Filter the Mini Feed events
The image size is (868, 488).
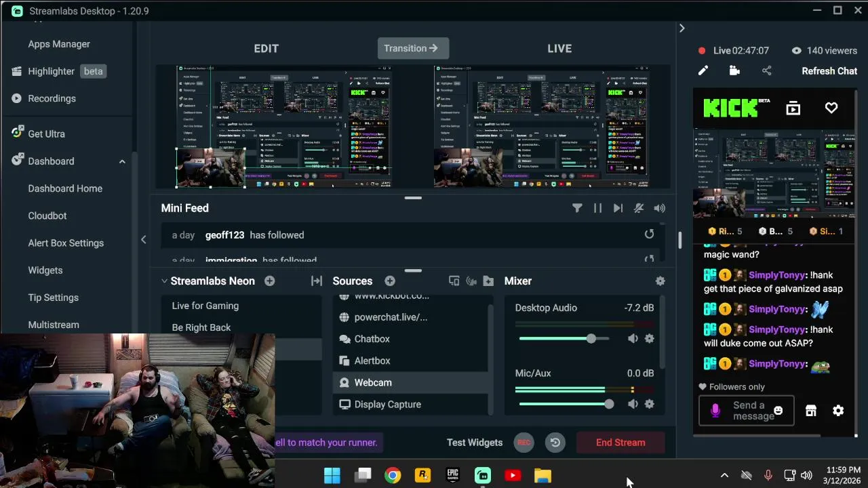point(577,208)
